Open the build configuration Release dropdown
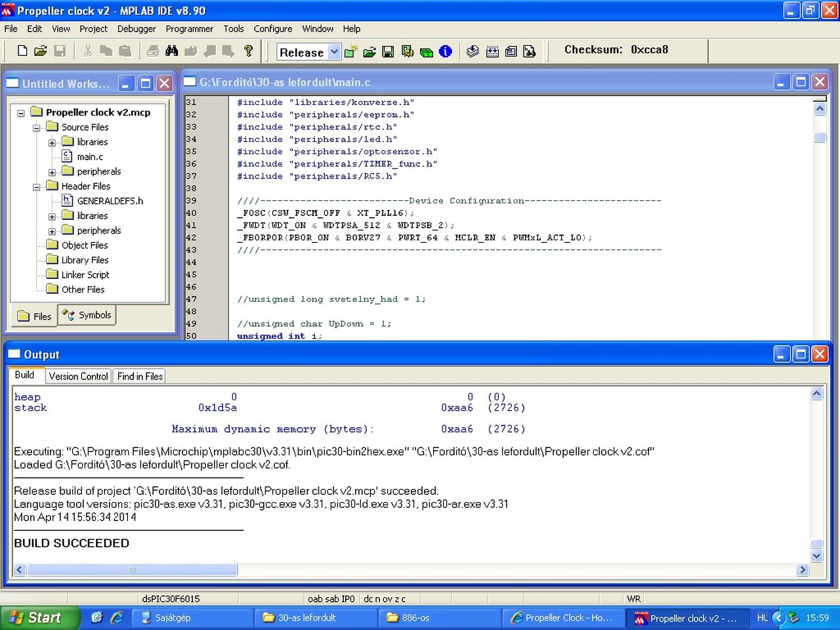The width and height of the screenshot is (840, 630). [335, 52]
